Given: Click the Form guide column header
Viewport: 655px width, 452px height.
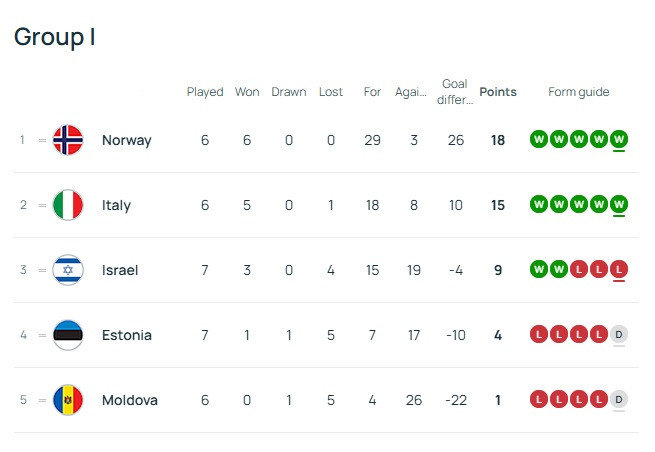Looking at the screenshot, I should click(x=578, y=92).
